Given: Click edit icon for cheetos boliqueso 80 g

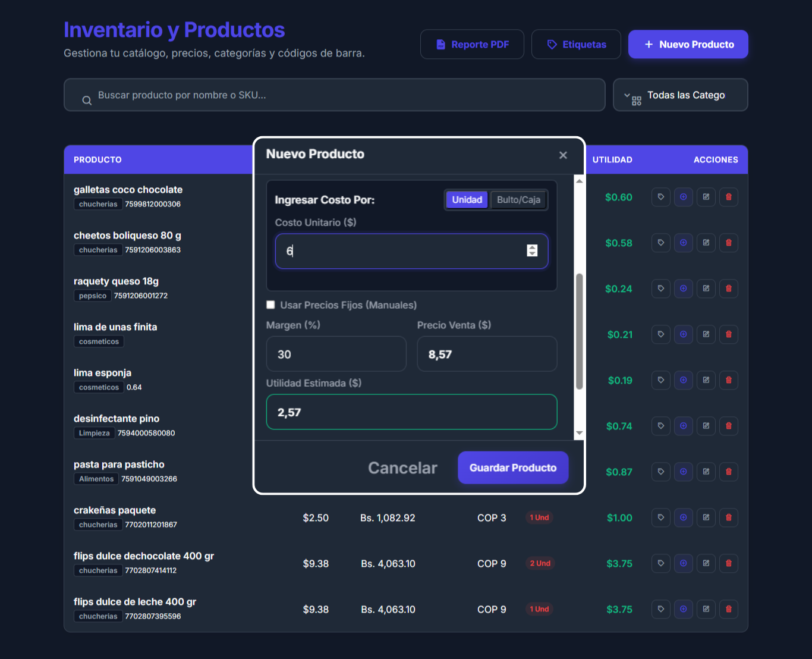Looking at the screenshot, I should [706, 243].
